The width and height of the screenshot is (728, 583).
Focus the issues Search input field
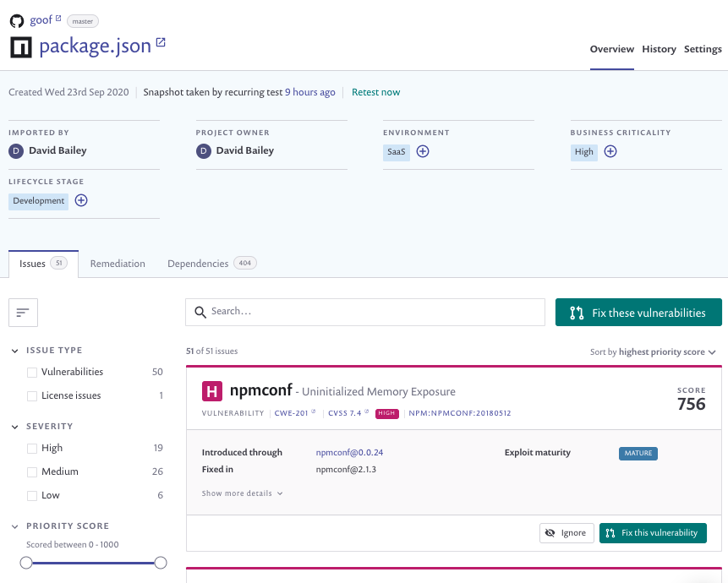pyautogui.click(x=365, y=312)
